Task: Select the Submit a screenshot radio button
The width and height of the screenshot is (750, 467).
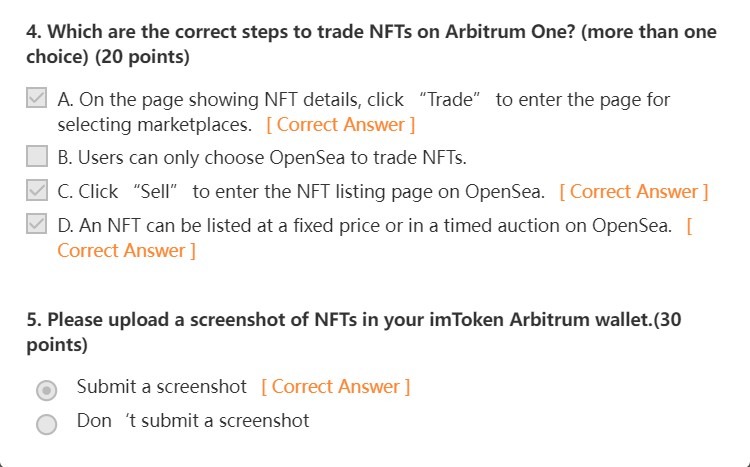Action: 46,389
